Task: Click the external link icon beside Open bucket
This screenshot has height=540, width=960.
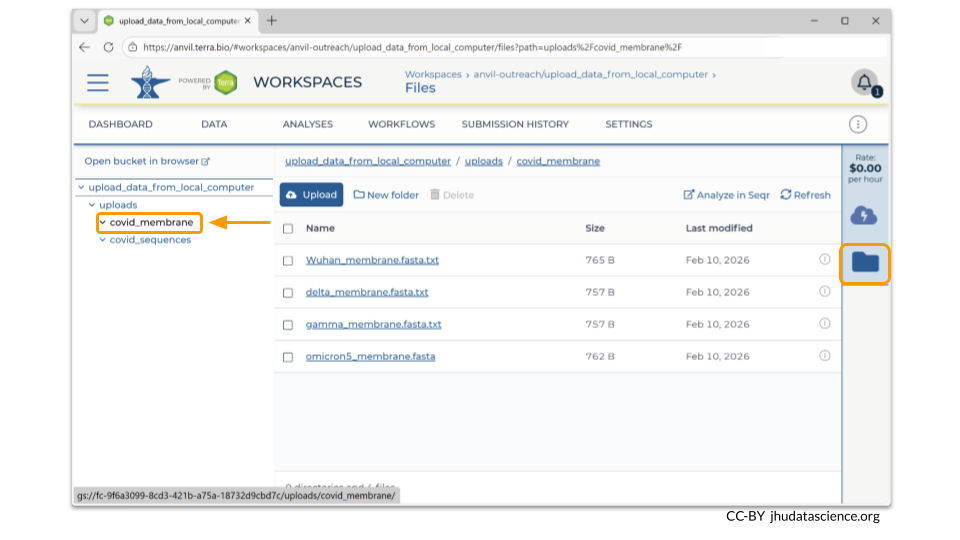Action: point(206,162)
